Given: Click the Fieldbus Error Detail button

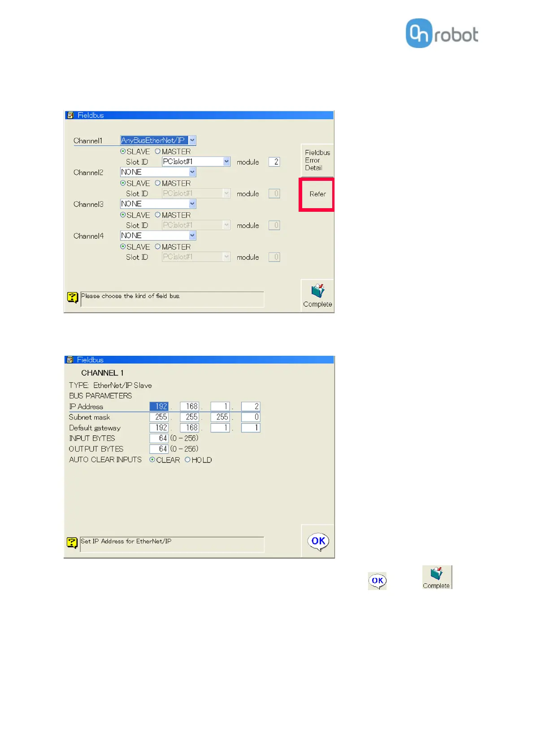Looking at the screenshot, I should pyautogui.click(x=317, y=160).
